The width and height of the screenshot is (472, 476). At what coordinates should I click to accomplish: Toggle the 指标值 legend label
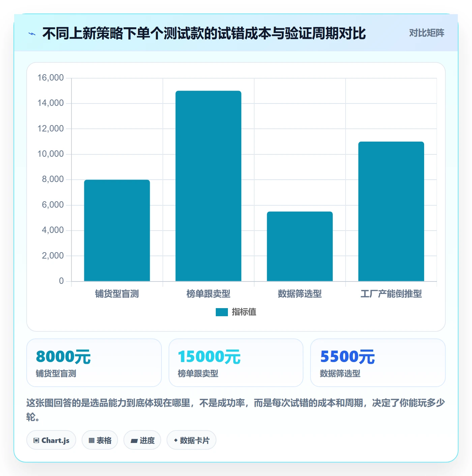point(244,312)
